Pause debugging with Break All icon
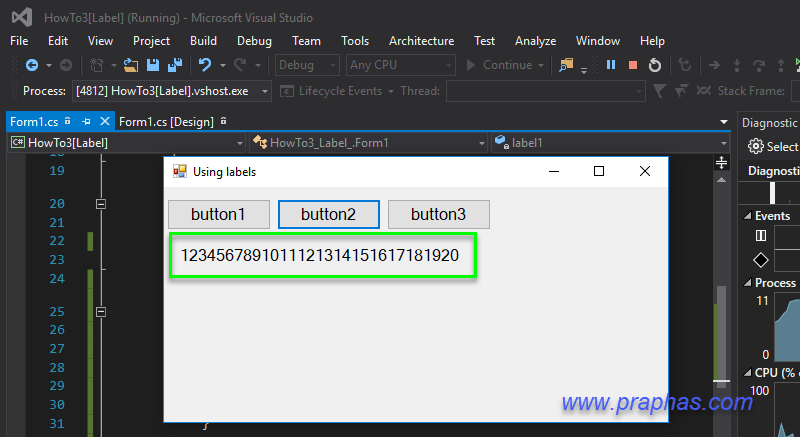 click(x=611, y=65)
